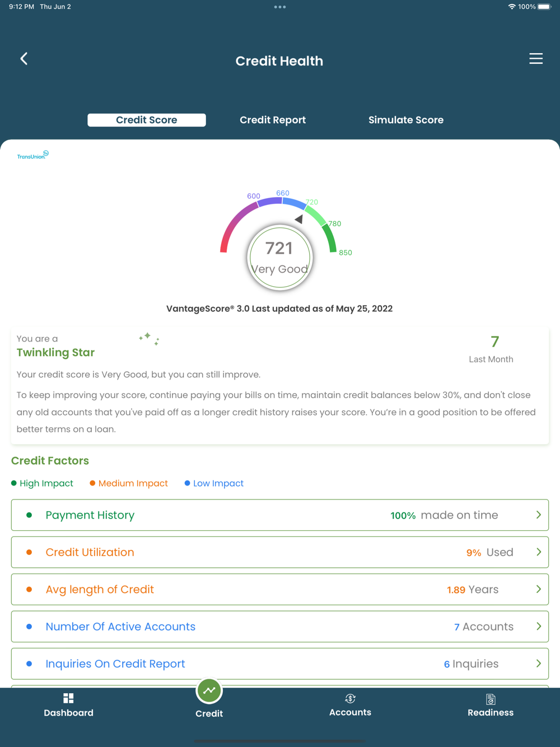Tap the 9:12 PM clock

[21, 7]
